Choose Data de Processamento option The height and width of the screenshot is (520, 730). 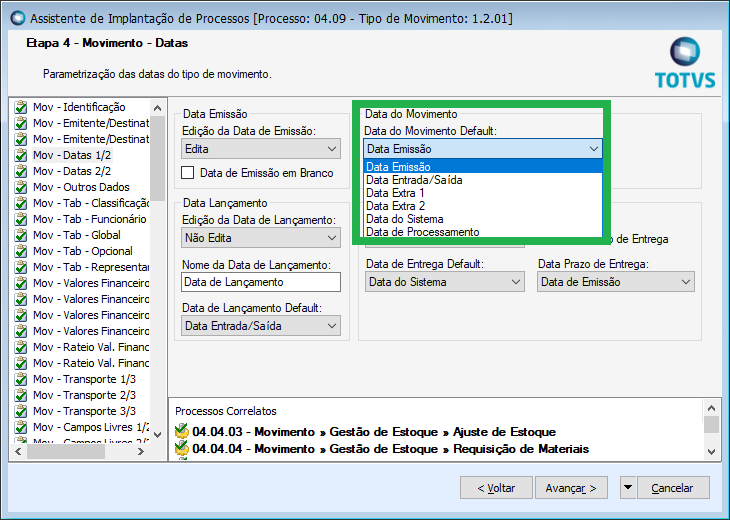pyautogui.click(x=483, y=232)
